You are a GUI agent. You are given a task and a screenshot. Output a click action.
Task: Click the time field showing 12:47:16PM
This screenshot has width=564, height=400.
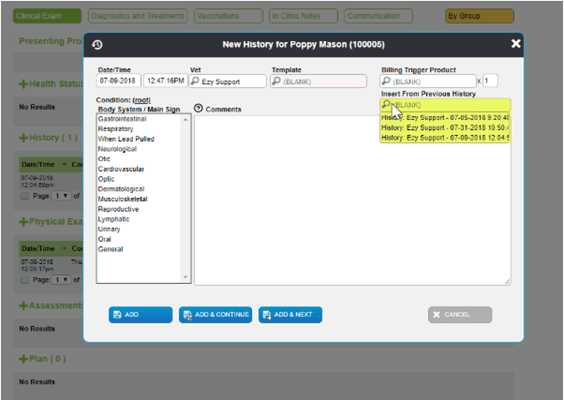click(x=165, y=81)
